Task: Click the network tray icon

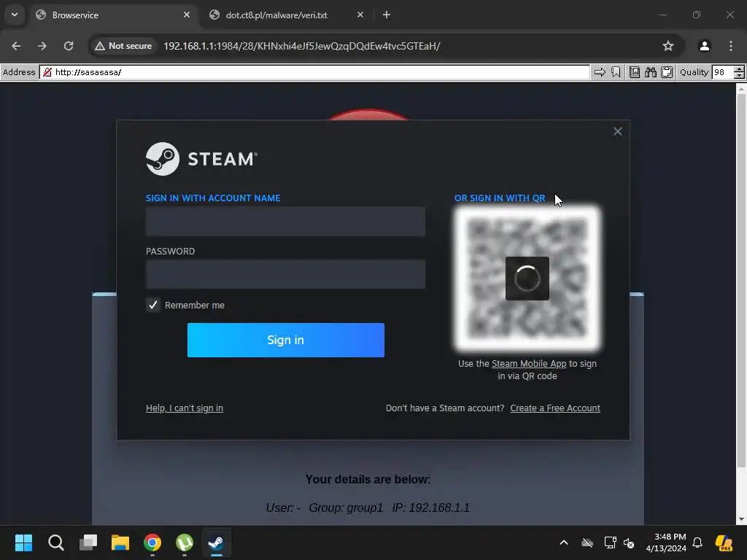Action: click(610, 542)
